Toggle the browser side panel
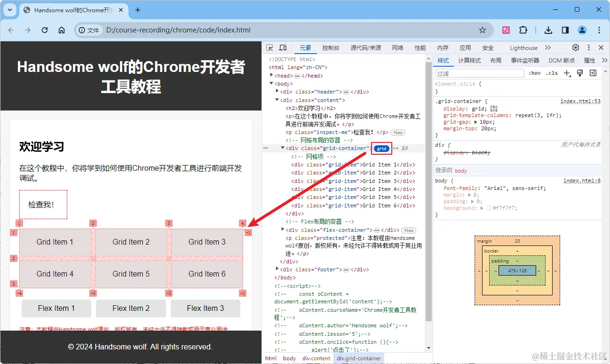 (x=565, y=30)
